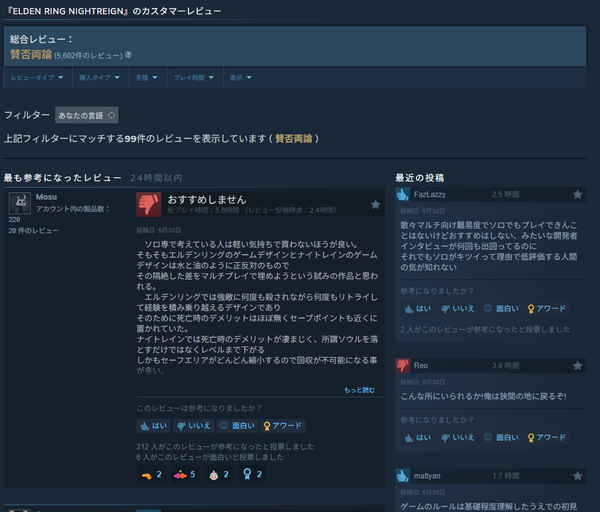600x512 pixels.
Task: Open the 購入タイプ dropdown filter
Action: (x=99, y=78)
